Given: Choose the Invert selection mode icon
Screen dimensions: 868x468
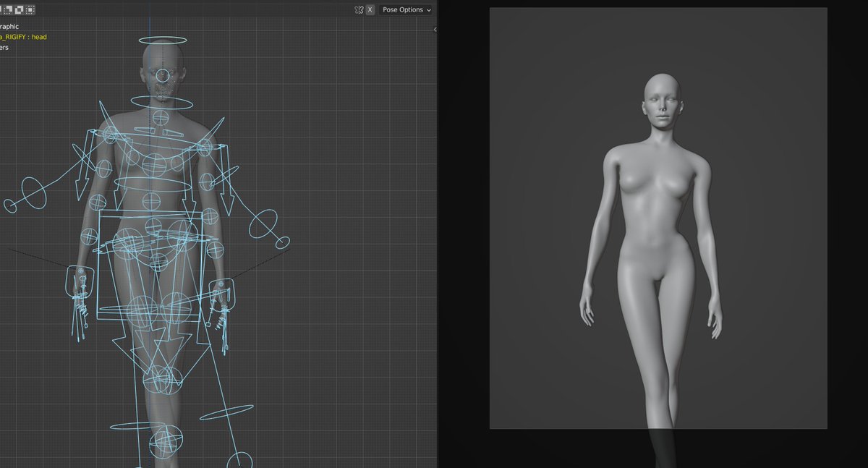Looking at the screenshot, I should tap(19, 10).
